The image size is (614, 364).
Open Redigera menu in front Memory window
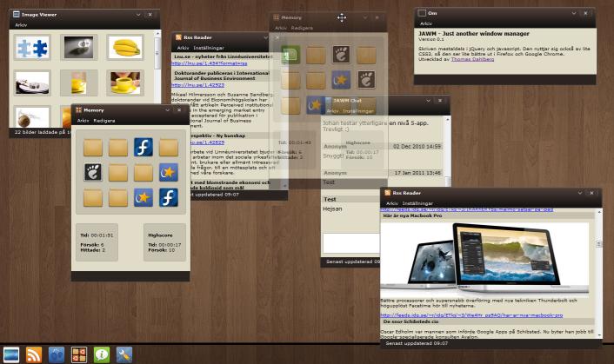pos(104,121)
